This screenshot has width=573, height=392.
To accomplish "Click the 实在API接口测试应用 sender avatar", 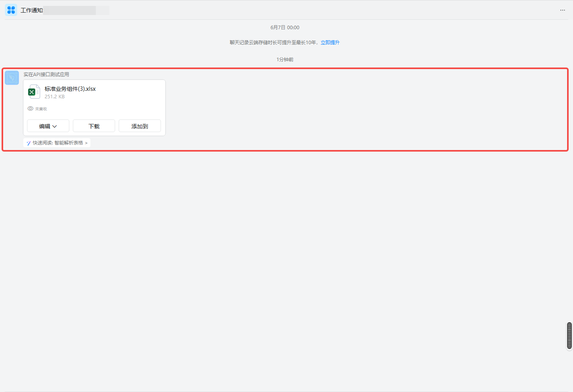I will [12, 78].
